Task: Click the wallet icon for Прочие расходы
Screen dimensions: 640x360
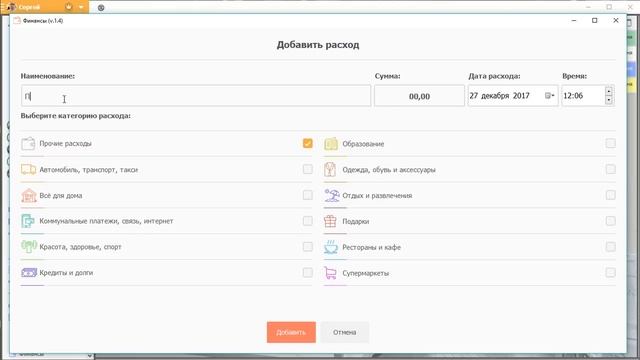Action: click(28, 144)
